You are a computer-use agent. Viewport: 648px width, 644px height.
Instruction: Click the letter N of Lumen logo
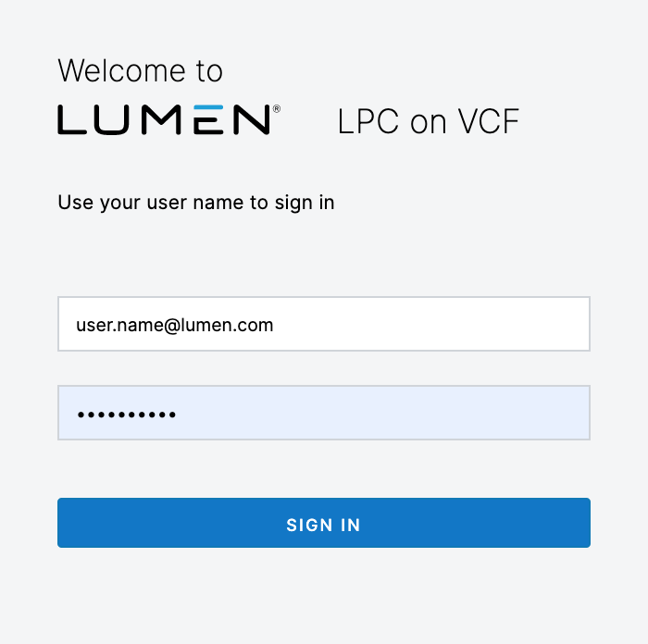pyautogui.click(x=252, y=119)
